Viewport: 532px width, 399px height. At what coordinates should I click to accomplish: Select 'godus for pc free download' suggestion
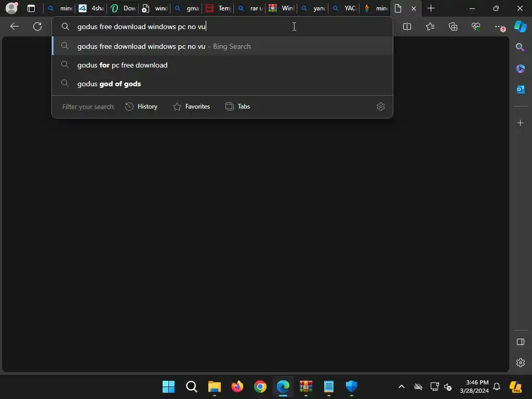click(222, 65)
